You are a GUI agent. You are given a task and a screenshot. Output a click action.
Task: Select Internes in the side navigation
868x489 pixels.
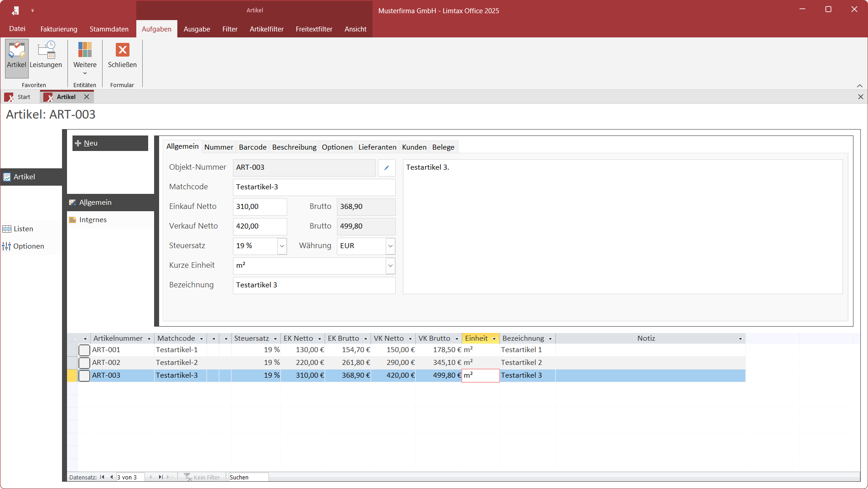pos(93,220)
